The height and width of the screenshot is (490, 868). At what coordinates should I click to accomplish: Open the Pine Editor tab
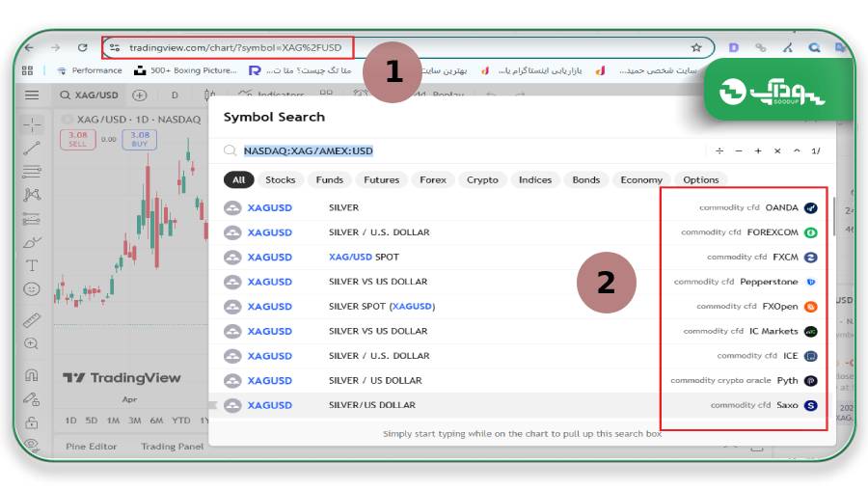[92, 447]
